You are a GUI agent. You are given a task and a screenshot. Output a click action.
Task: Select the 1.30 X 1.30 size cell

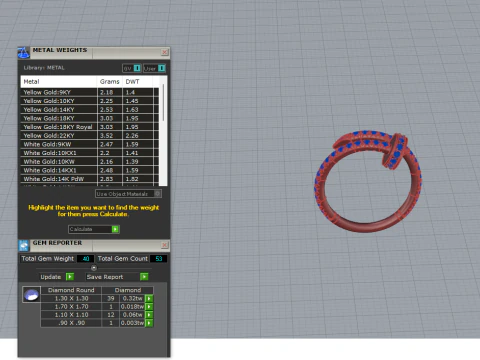pyautogui.click(x=71, y=298)
